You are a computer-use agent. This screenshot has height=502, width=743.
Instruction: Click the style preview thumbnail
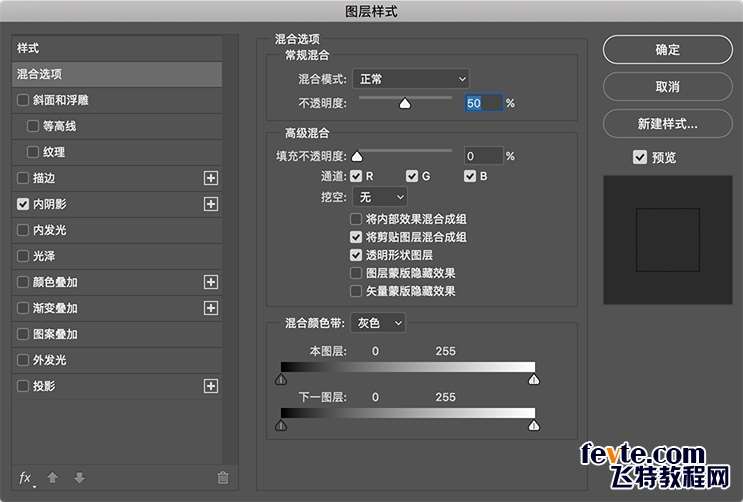(x=668, y=240)
